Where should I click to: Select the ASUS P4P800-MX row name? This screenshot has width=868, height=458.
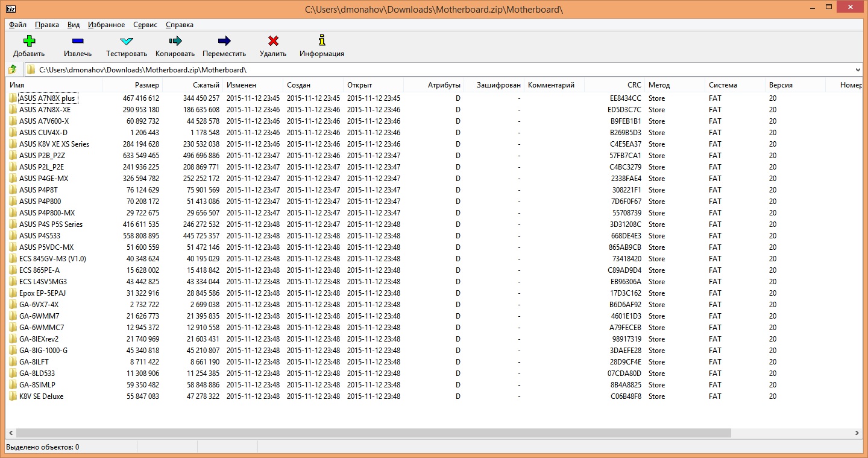(47, 212)
